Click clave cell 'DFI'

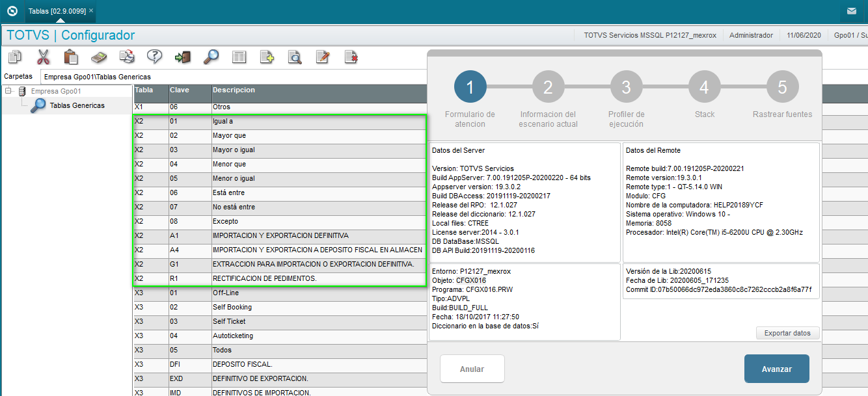point(190,364)
